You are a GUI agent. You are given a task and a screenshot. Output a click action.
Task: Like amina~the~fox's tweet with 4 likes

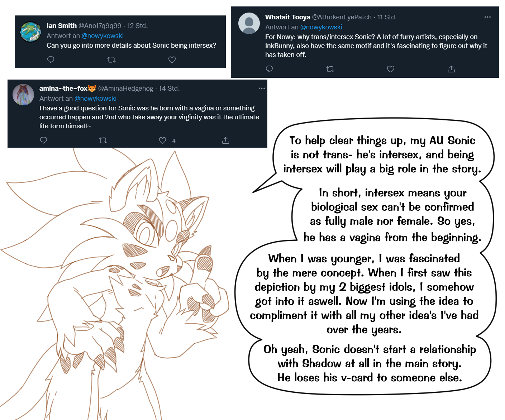(x=163, y=140)
